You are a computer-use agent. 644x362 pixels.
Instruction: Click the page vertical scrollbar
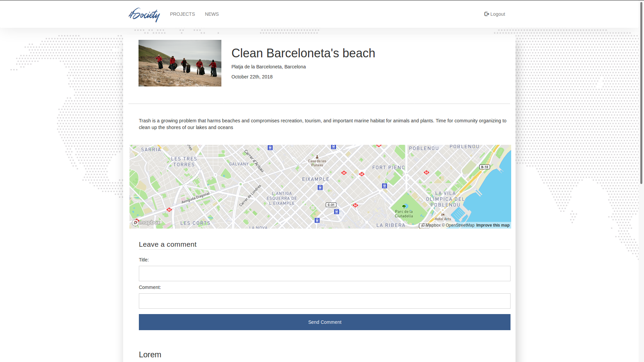pos(641,92)
